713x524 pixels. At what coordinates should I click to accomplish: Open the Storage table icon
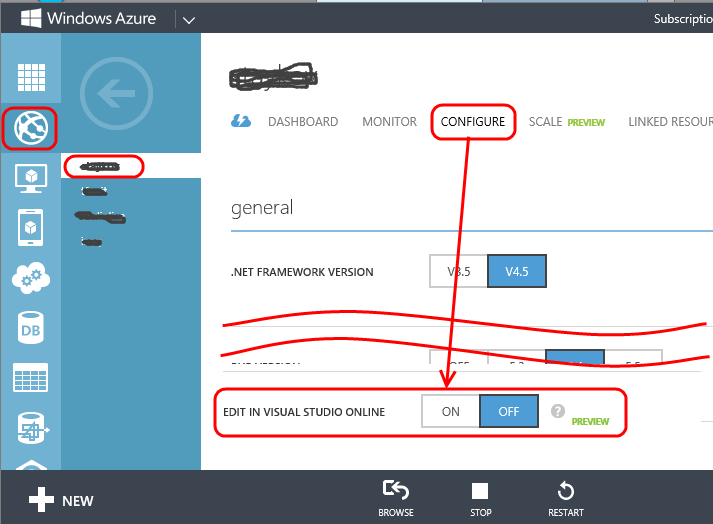click(x=30, y=378)
